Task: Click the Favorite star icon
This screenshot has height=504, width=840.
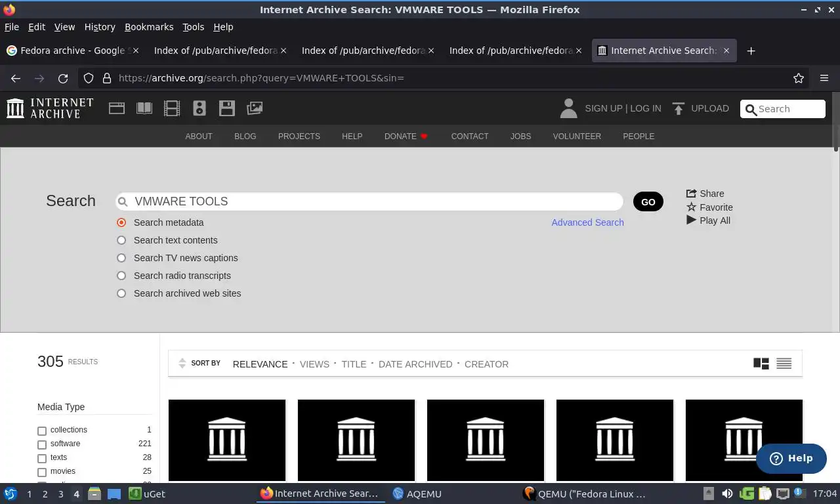Action: (691, 207)
